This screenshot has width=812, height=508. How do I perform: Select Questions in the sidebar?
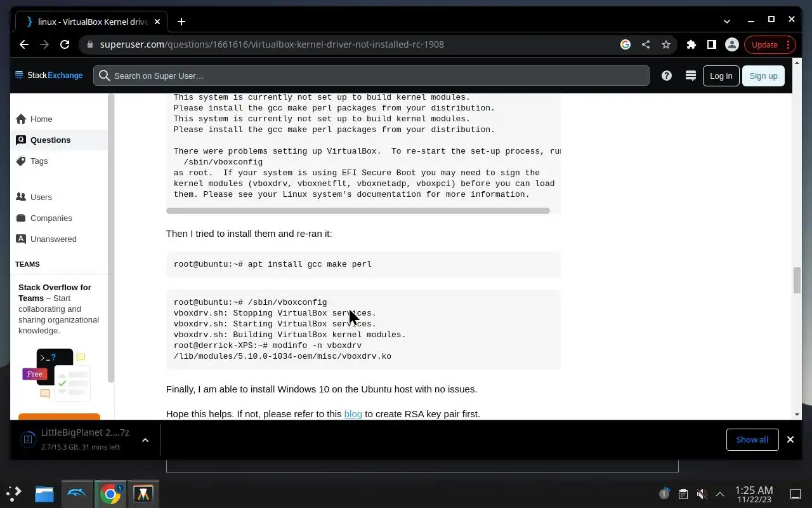58,140
